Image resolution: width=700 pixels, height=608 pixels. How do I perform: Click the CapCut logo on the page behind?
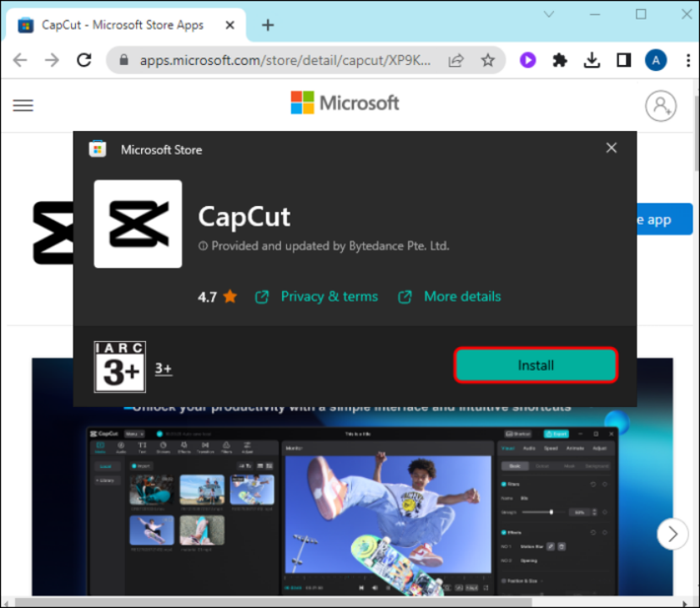[53, 232]
